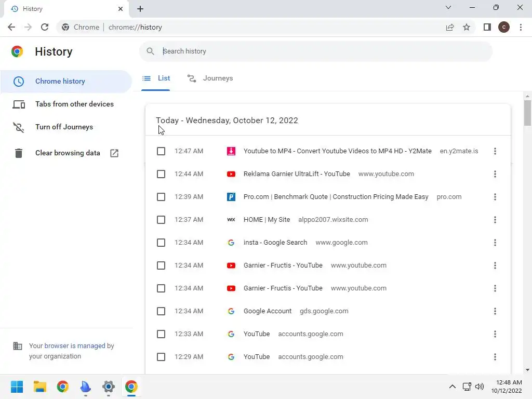The image size is (532, 399).
Task: Open Reklama Garnier UltraLift - YouTube link
Action: (297, 174)
